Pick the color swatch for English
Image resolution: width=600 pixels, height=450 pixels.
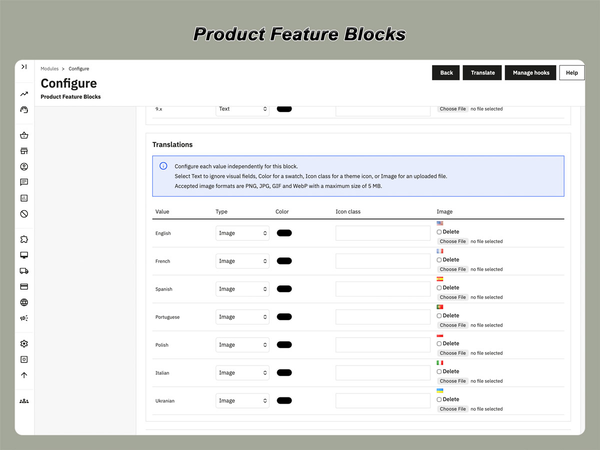point(284,233)
